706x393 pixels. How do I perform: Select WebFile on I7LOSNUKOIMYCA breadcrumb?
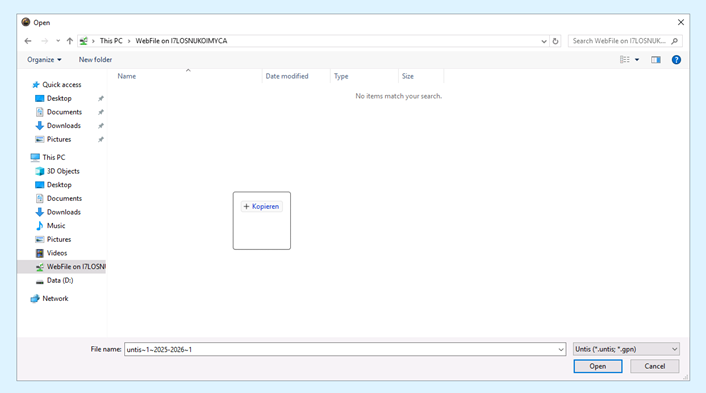[x=181, y=41]
